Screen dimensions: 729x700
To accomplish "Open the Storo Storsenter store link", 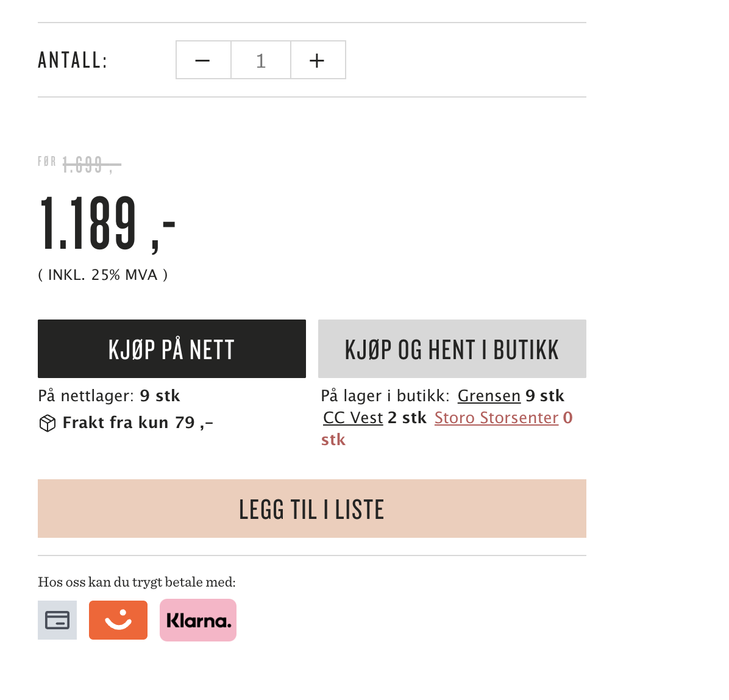I will coord(496,418).
